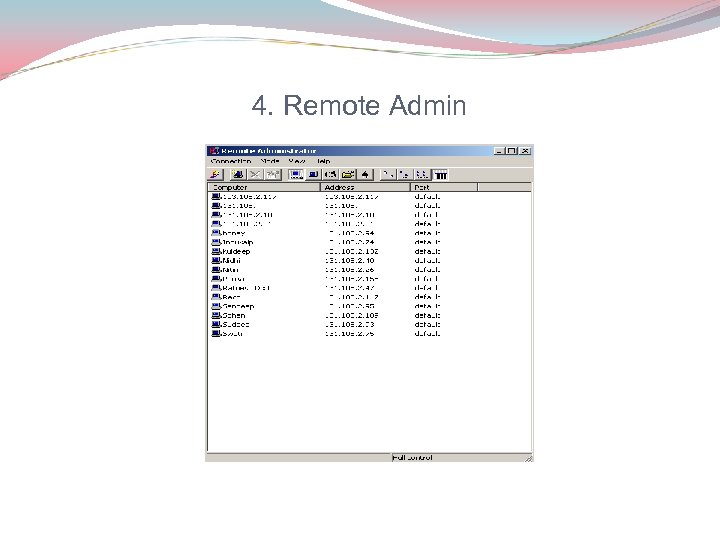720x540 pixels.
Task: Click the greyed Delete connection scissors icon
Action: [x=255, y=175]
